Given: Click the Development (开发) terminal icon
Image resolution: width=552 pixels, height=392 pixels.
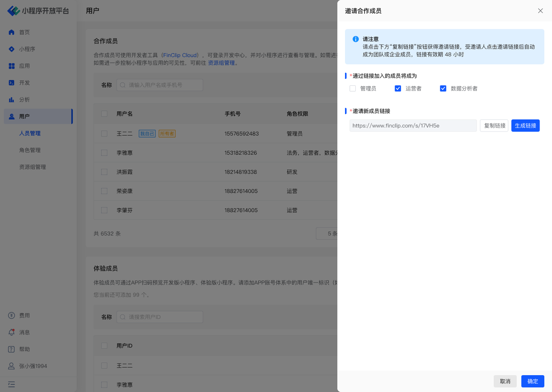Looking at the screenshot, I should (12, 83).
